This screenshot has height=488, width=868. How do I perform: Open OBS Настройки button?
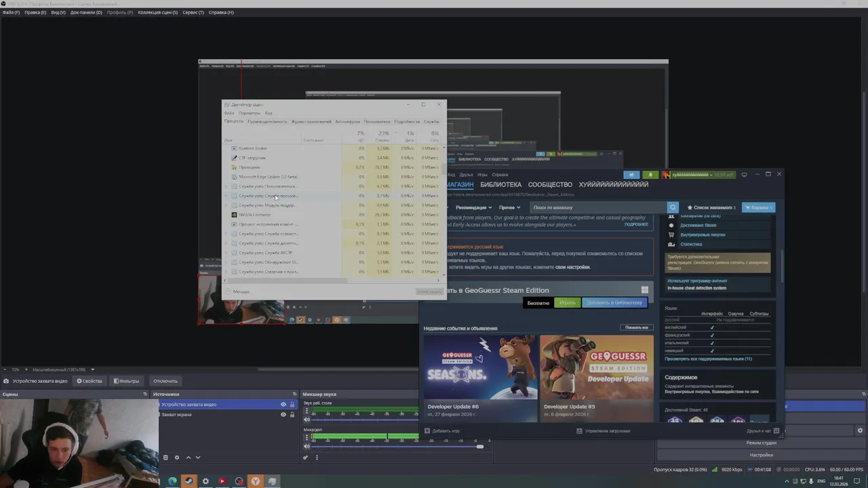[762, 455]
